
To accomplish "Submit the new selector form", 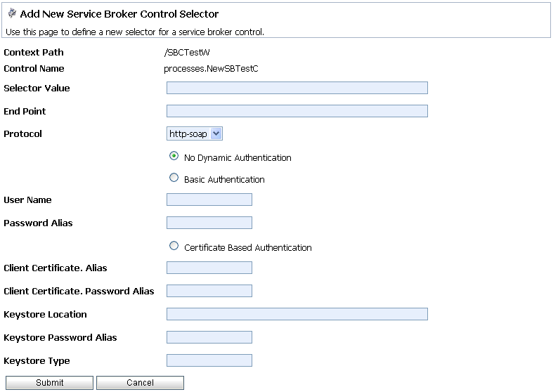I will coord(49,383).
